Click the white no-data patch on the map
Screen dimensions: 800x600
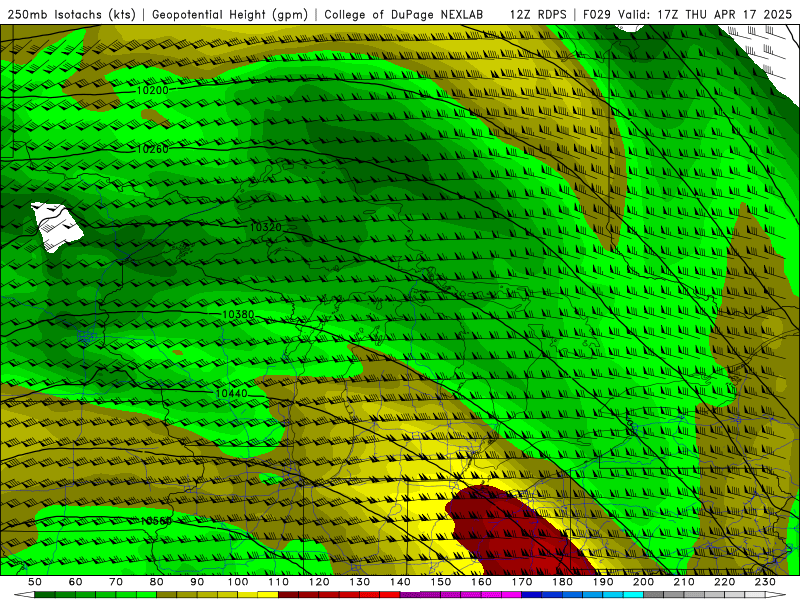pyautogui.click(x=56, y=227)
